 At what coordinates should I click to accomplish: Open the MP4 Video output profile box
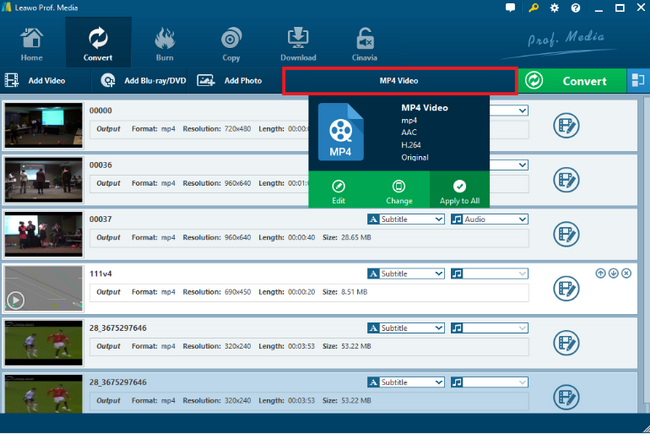click(x=399, y=80)
